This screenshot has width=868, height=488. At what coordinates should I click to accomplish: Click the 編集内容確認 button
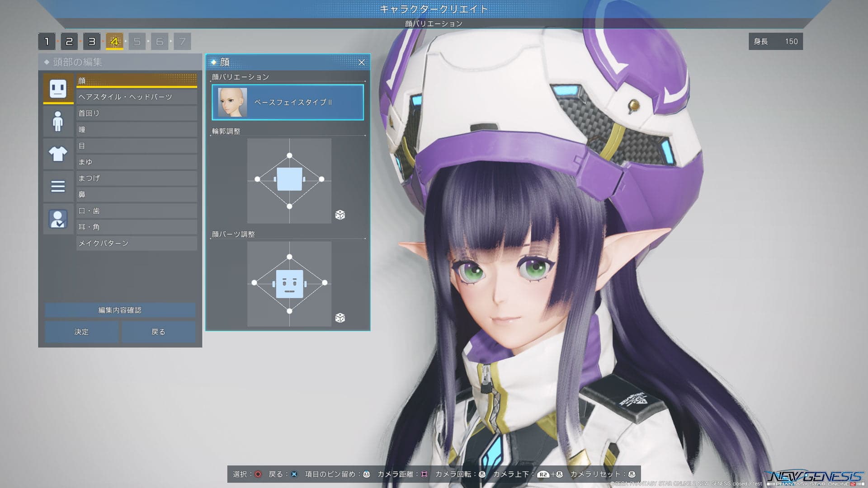(x=120, y=310)
